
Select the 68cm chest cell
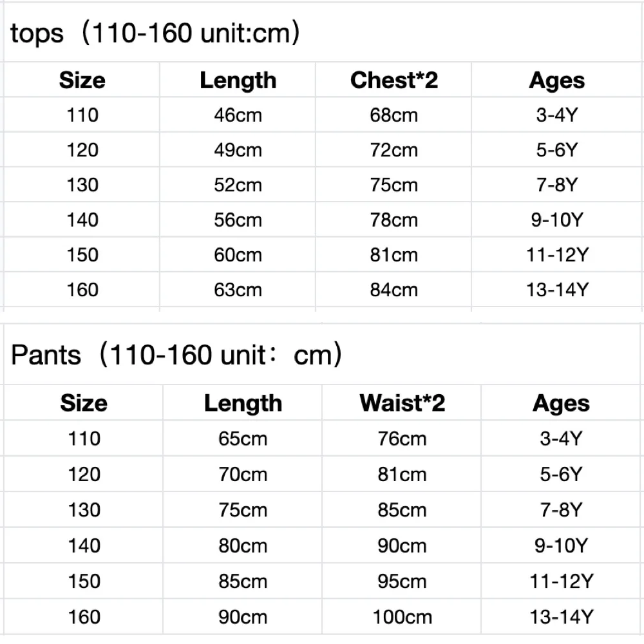click(393, 115)
